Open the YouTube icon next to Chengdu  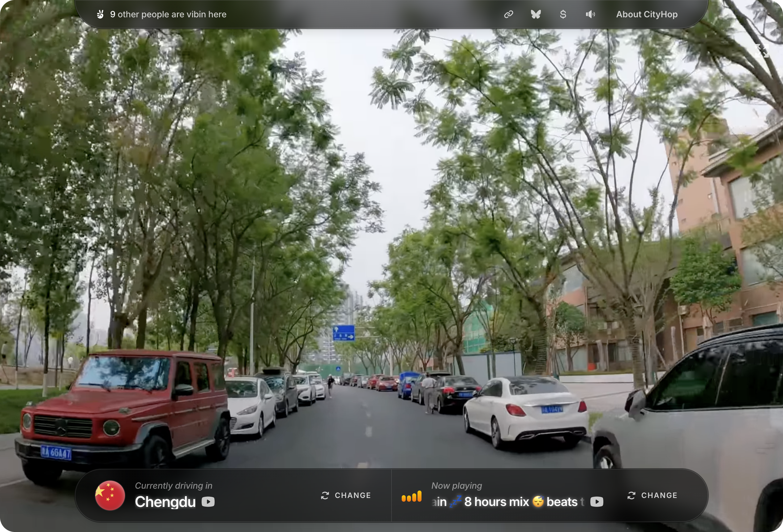pos(208,502)
